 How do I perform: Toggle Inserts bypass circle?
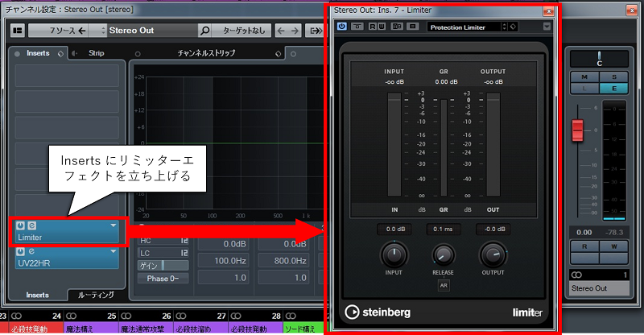click(17, 54)
